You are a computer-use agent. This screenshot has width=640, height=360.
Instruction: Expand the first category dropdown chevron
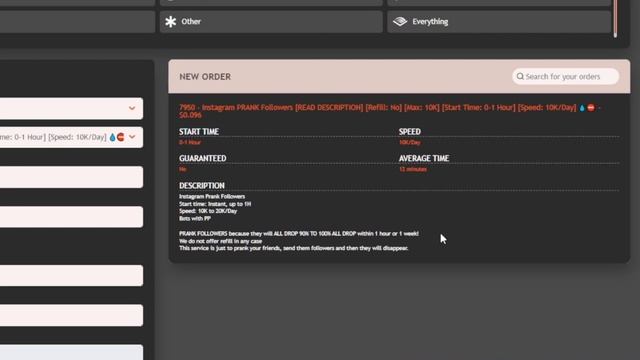pyautogui.click(x=132, y=108)
